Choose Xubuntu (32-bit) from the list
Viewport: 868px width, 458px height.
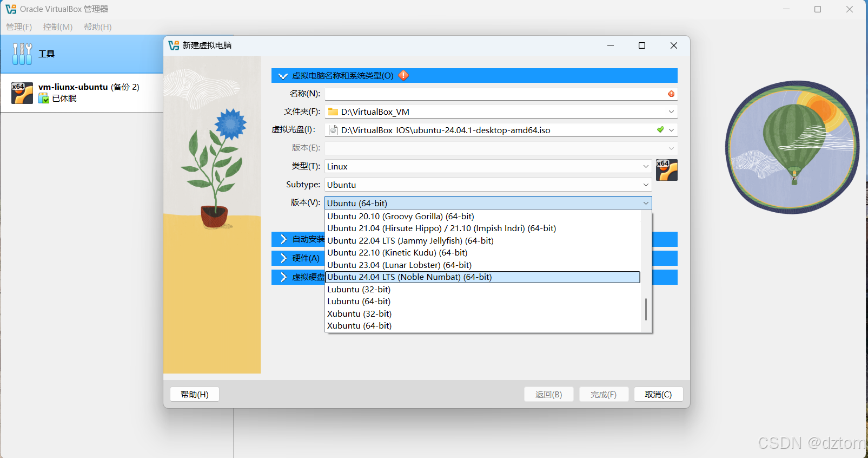483,313
